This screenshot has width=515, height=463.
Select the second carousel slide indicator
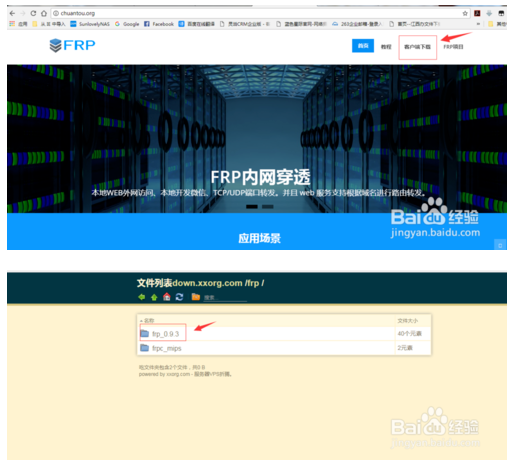pyautogui.click(x=267, y=207)
